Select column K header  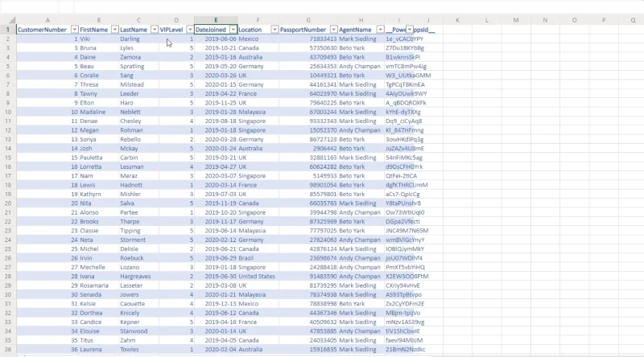[x=457, y=20]
